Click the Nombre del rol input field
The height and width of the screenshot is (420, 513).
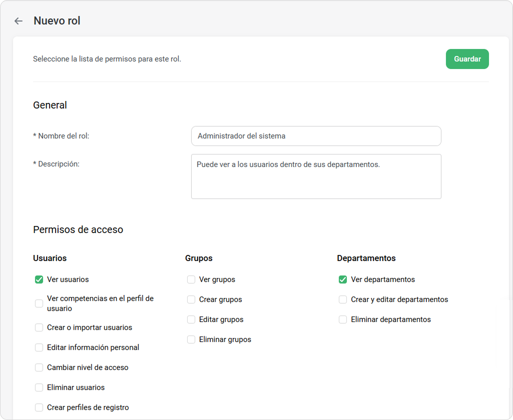(x=316, y=136)
